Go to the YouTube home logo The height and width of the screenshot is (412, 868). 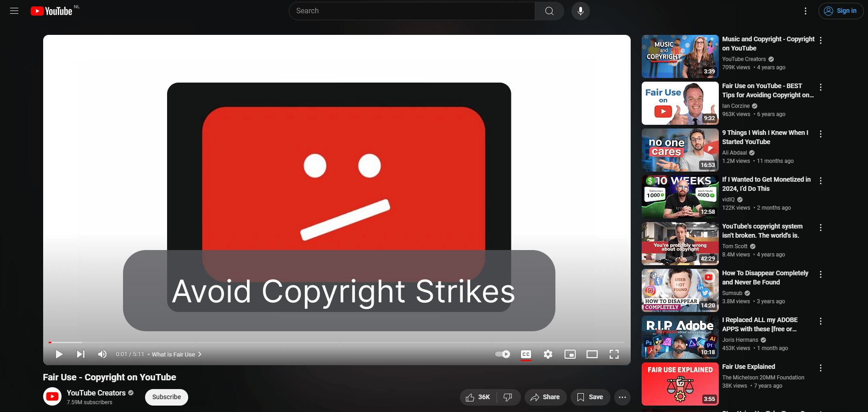tap(51, 11)
